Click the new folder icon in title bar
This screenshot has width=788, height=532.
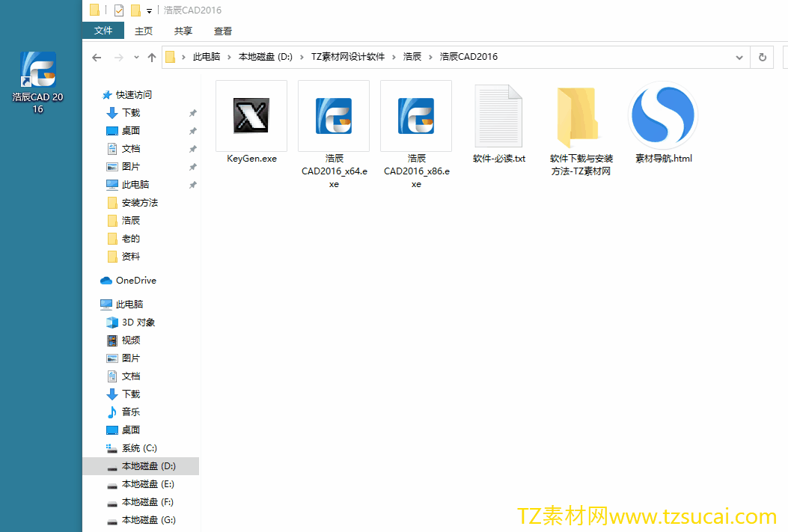(135, 10)
